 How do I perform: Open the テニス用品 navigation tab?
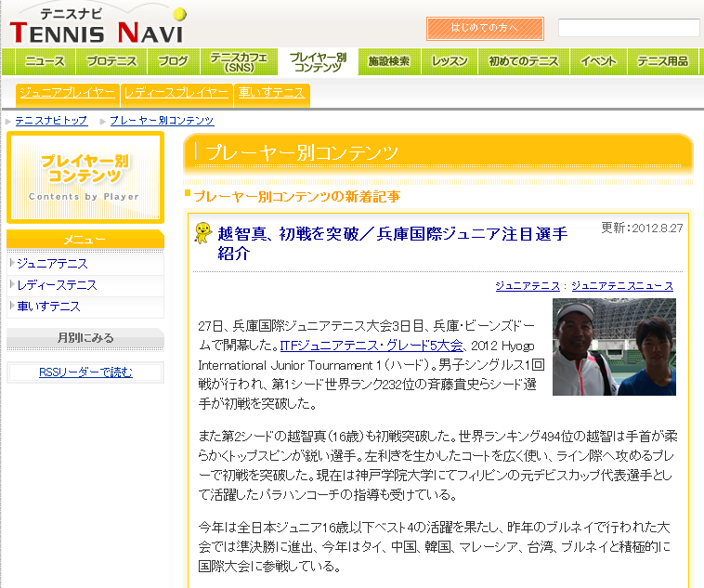coord(662,62)
